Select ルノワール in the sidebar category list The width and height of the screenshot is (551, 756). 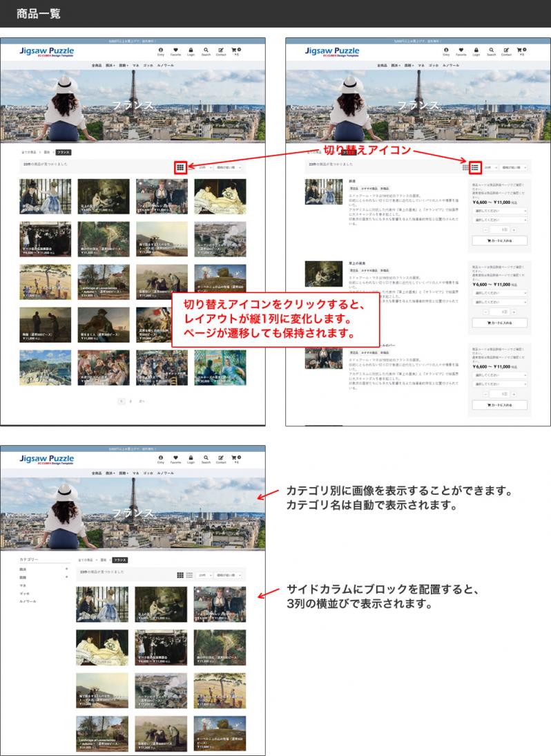coord(28,602)
